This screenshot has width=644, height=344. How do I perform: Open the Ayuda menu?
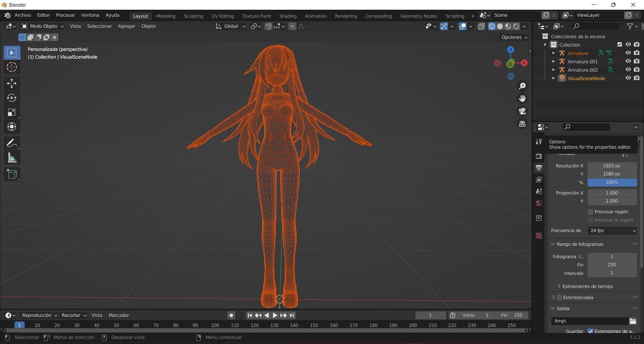coord(112,15)
